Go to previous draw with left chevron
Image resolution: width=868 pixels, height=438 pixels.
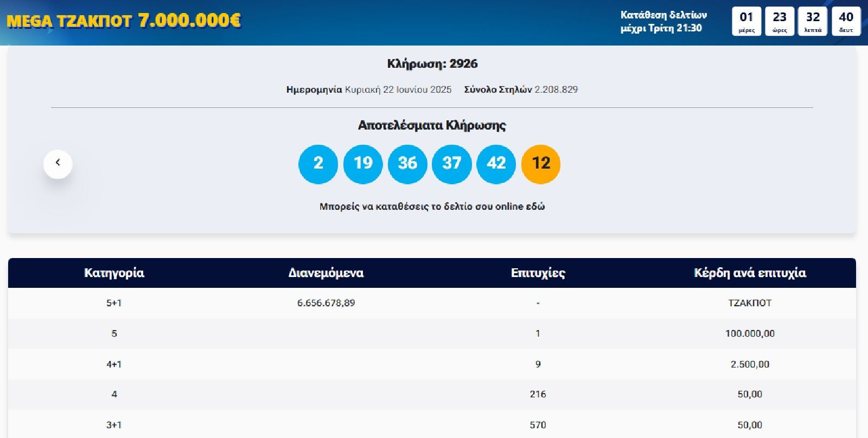pos(58,164)
